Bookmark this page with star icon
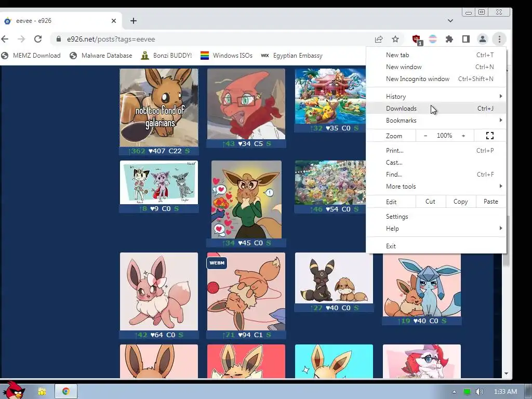 point(395,39)
